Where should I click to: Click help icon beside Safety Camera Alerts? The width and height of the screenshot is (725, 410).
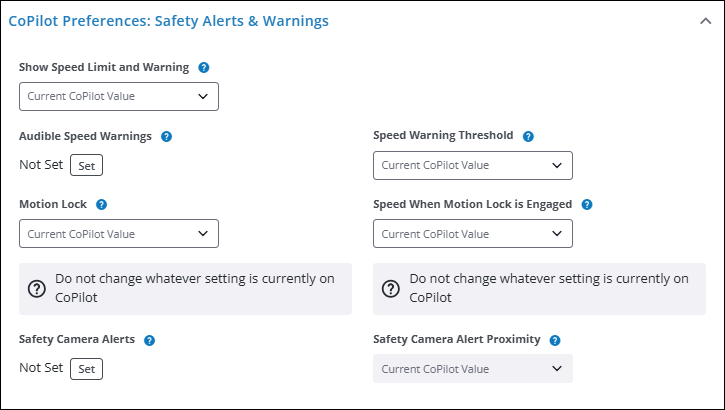point(149,340)
